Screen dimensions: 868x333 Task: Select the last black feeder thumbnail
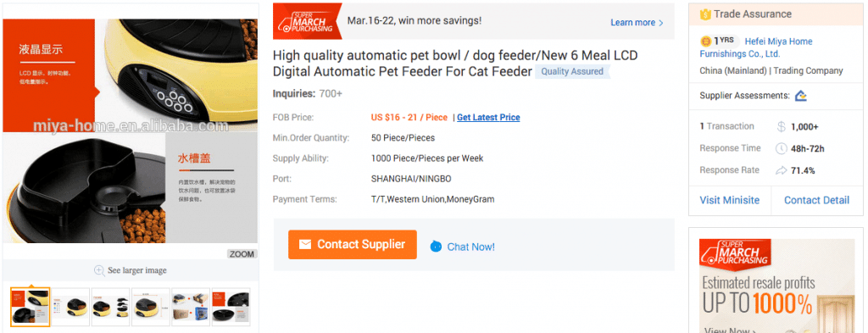pos(231,307)
